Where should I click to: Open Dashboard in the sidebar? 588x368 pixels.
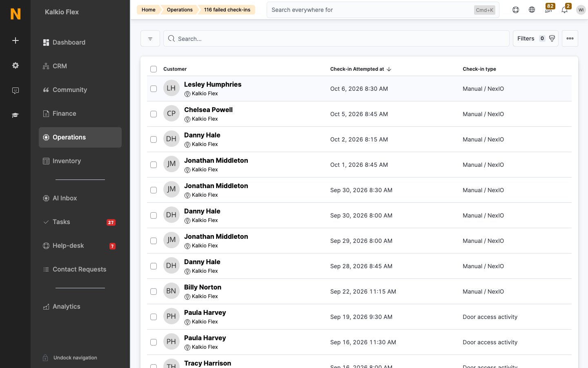point(80,43)
